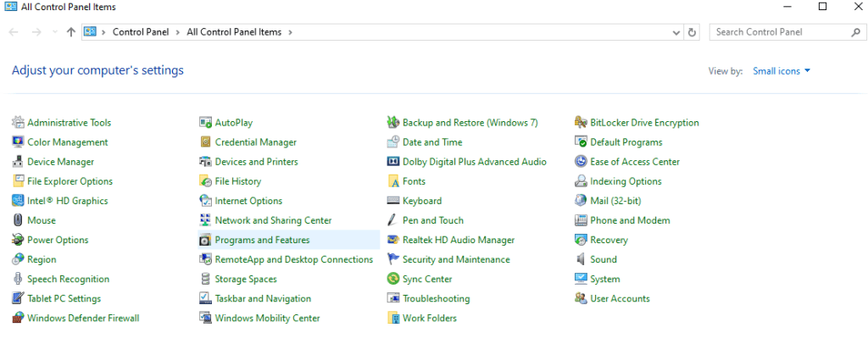Click the magnifier icon in the search box

coord(855,32)
